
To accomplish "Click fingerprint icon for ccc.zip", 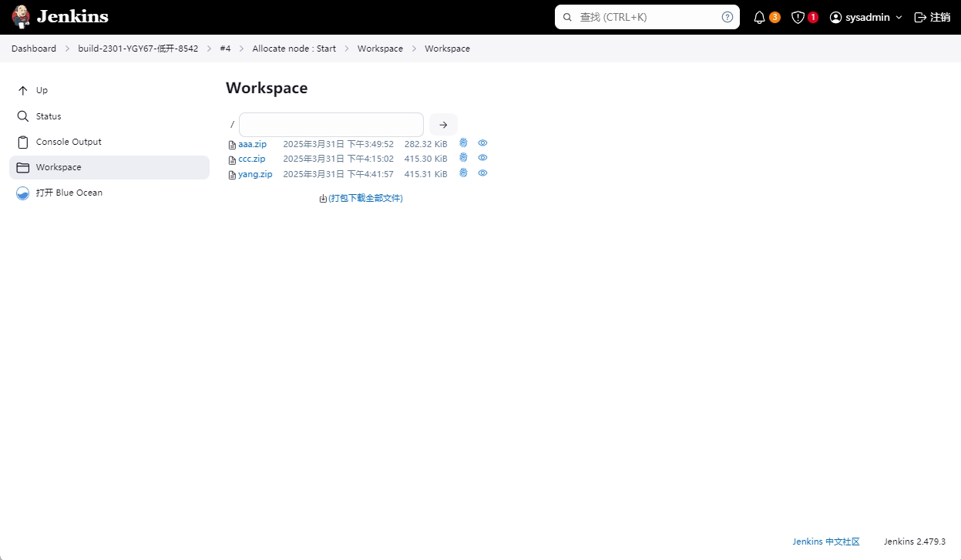I will tap(463, 157).
